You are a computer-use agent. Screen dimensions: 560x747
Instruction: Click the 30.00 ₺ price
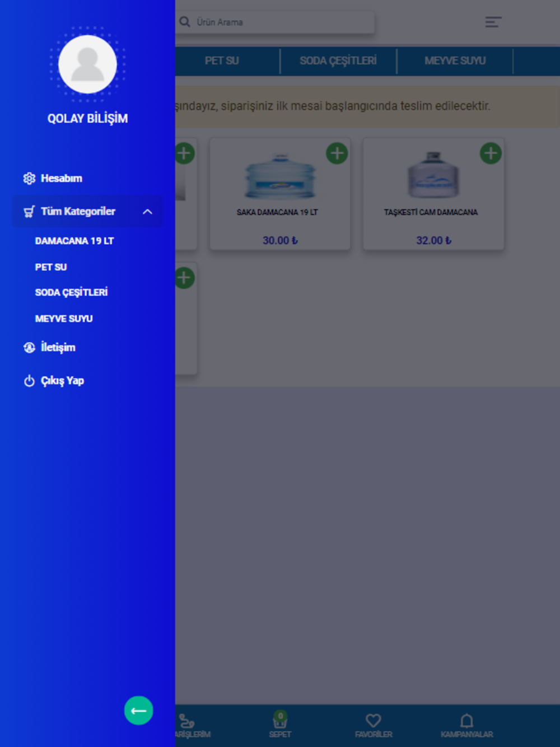tap(281, 240)
